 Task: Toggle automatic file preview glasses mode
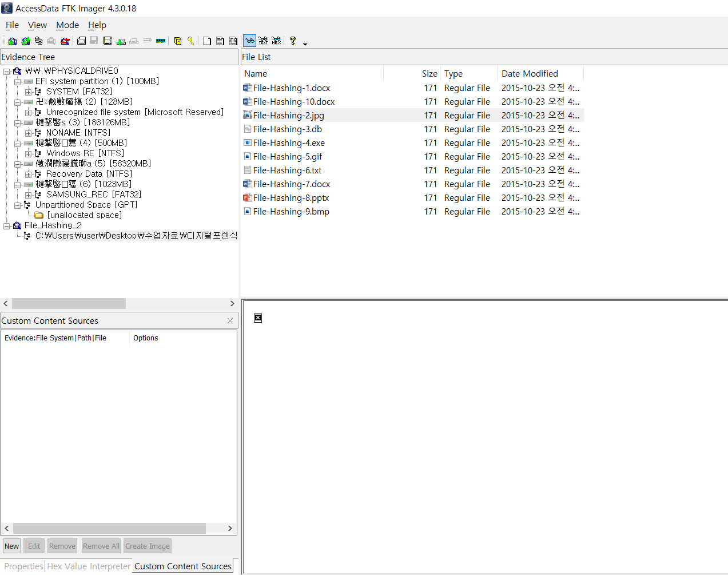250,41
